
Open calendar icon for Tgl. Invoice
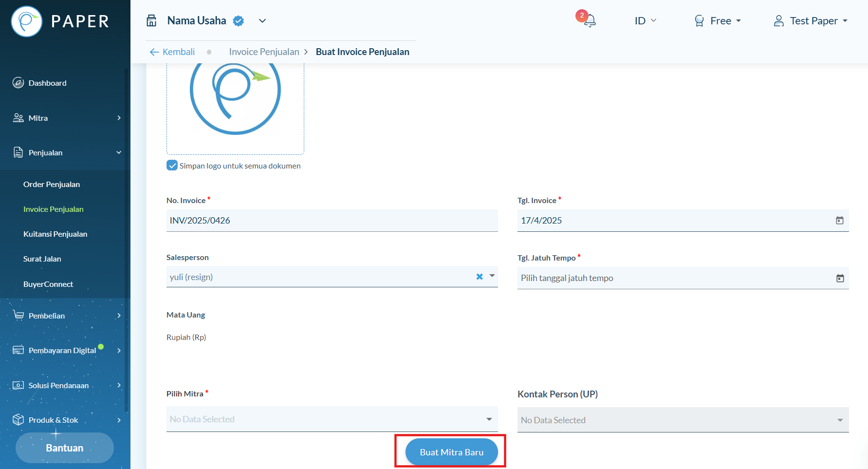pos(839,221)
